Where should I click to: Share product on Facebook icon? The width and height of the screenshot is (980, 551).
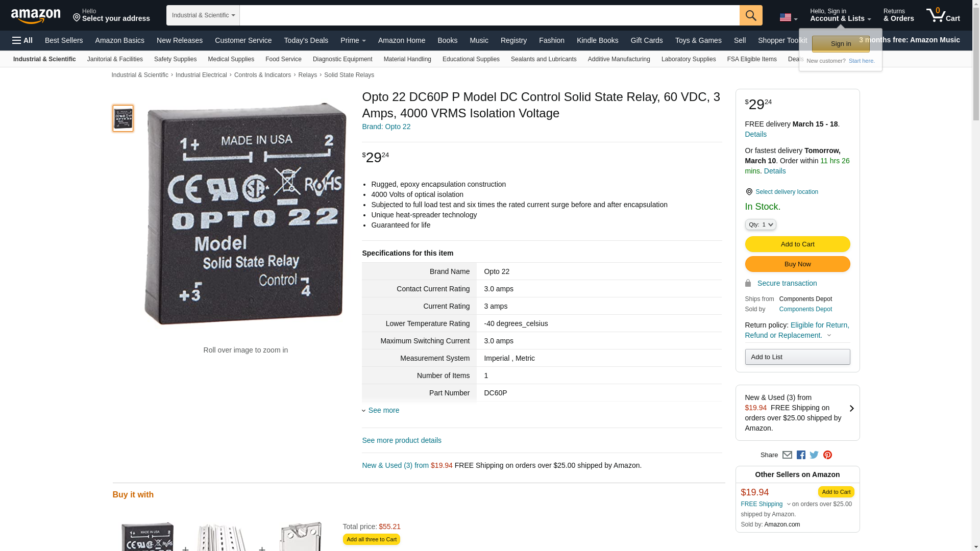801,455
